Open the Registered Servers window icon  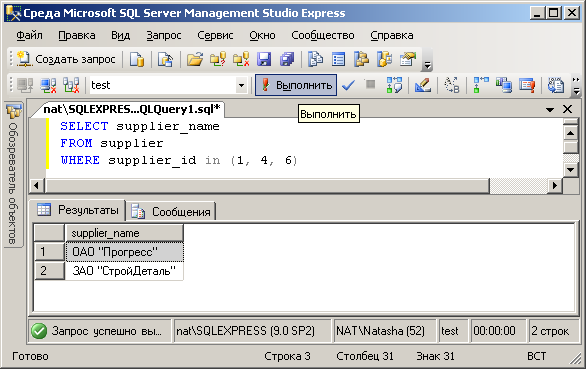[x=315, y=59]
